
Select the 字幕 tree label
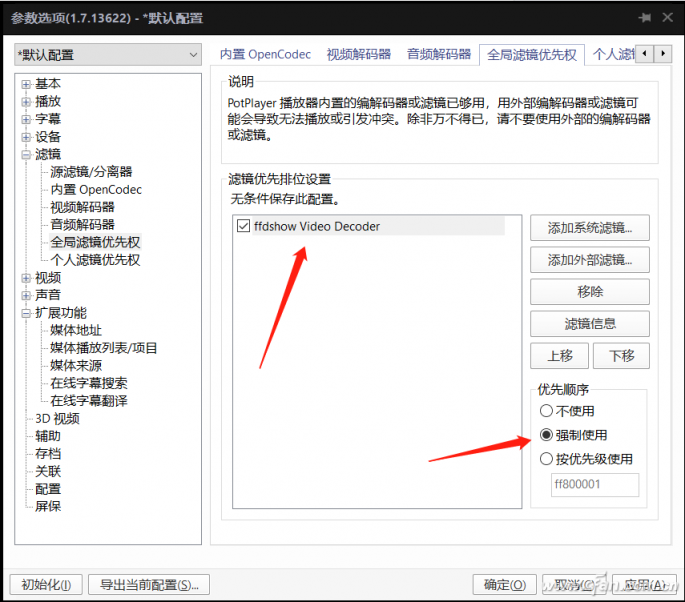pos(48,119)
